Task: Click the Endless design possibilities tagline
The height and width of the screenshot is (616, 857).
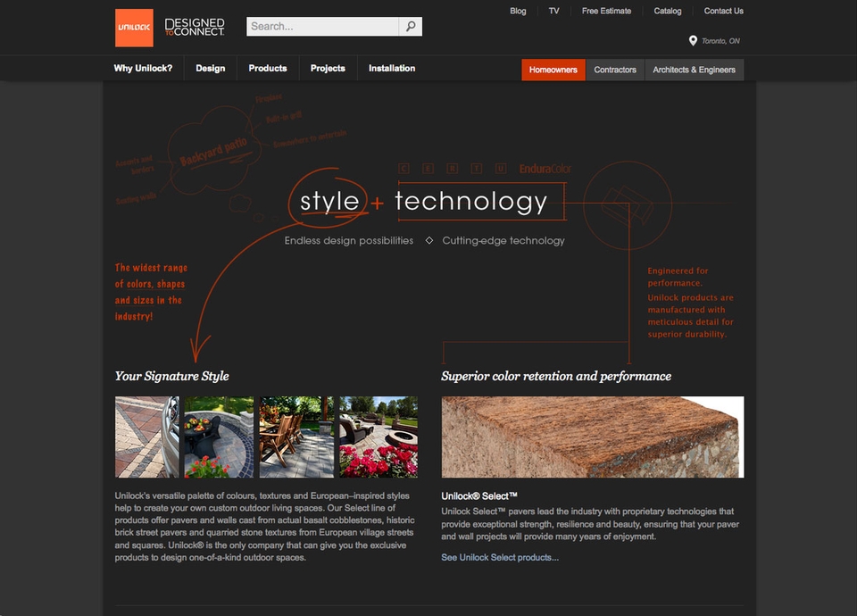Action: click(x=349, y=240)
